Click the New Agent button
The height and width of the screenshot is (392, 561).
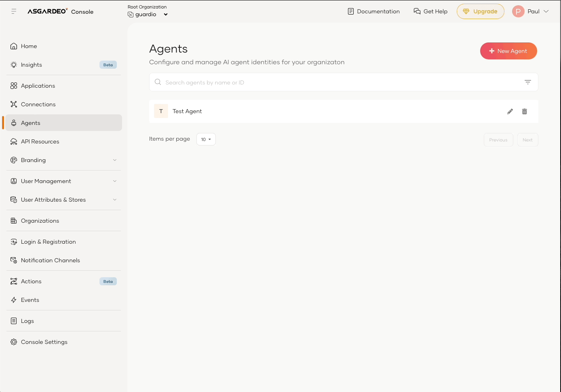508,51
